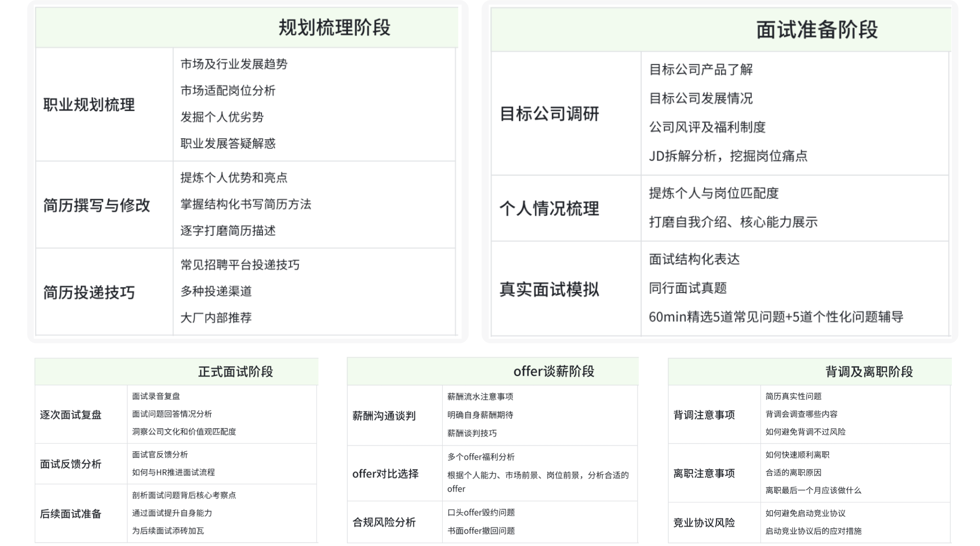Click the 个人情况梳理 row label

pyautogui.click(x=549, y=209)
